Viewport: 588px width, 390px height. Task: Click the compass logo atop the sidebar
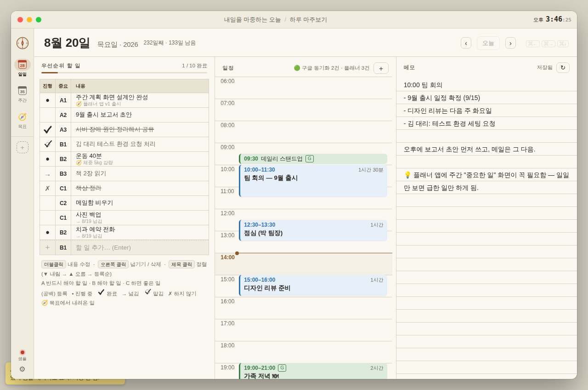click(x=23, y=43)
